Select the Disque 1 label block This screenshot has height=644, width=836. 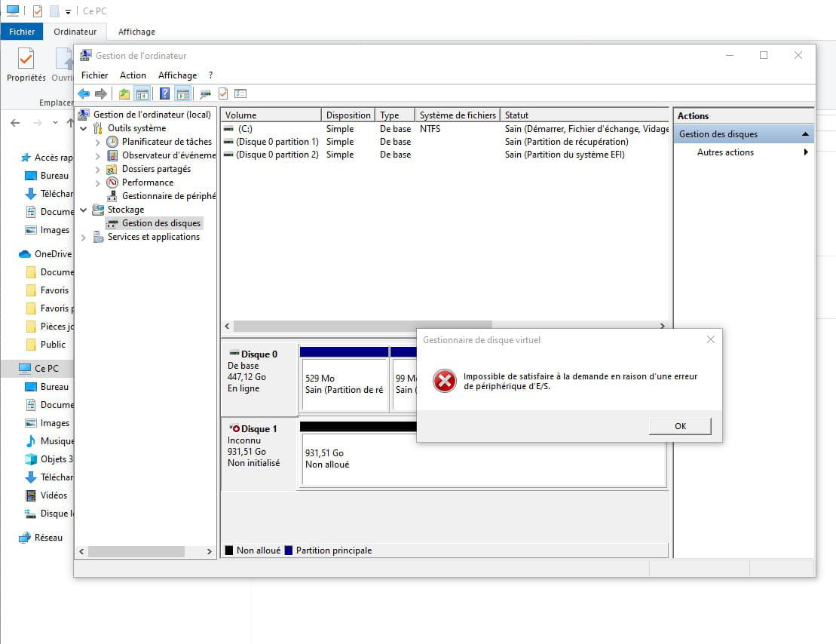coord(259,453)
